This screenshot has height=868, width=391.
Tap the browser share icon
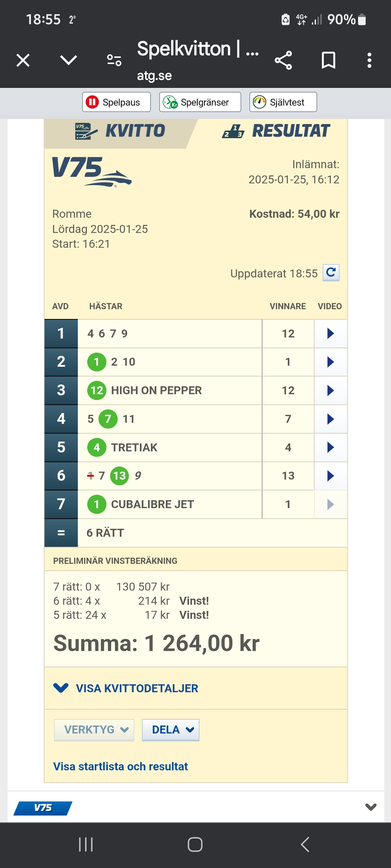[x=283, y=60]
